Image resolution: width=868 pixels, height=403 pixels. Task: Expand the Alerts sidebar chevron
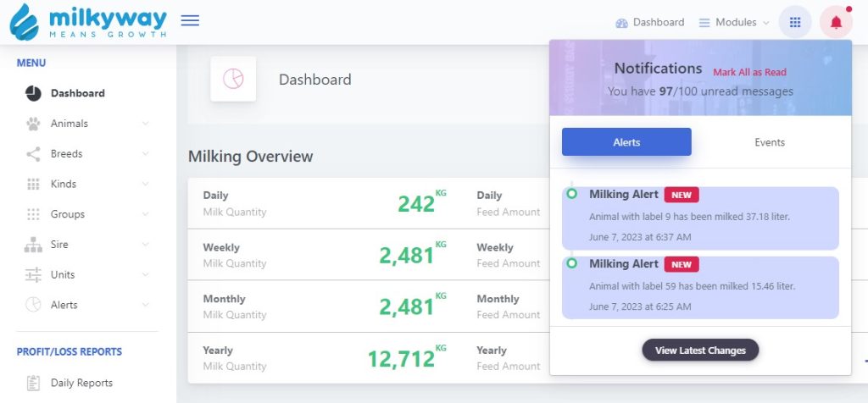(145, 306)
